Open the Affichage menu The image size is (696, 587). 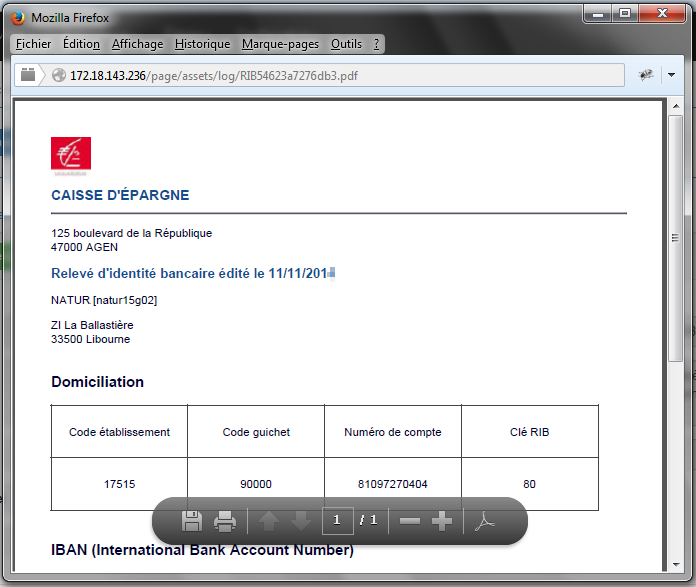click(x=138, y=44)
